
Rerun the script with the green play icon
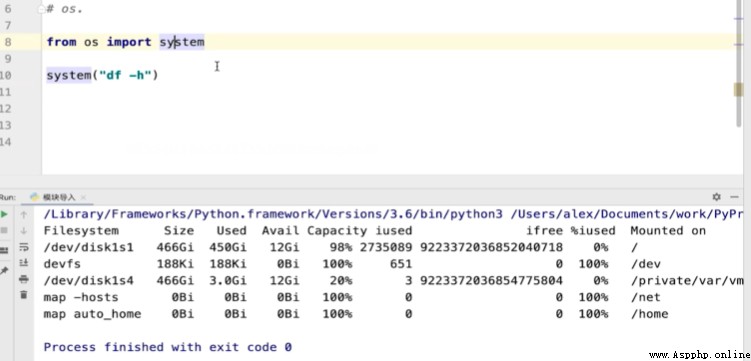(4, 214)
